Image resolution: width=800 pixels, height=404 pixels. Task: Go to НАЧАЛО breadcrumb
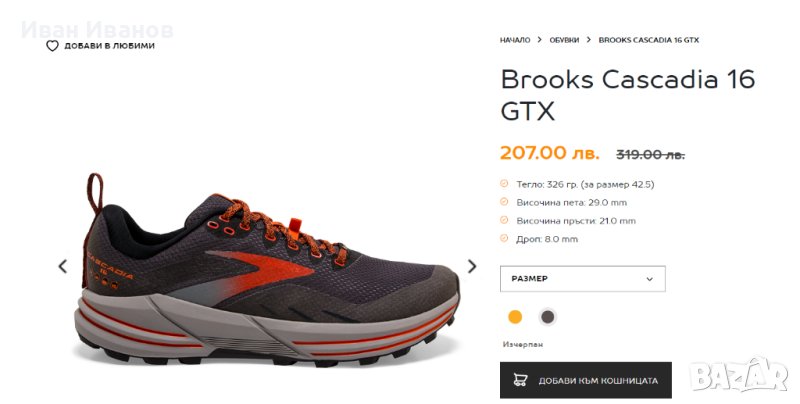pos(515,40)
